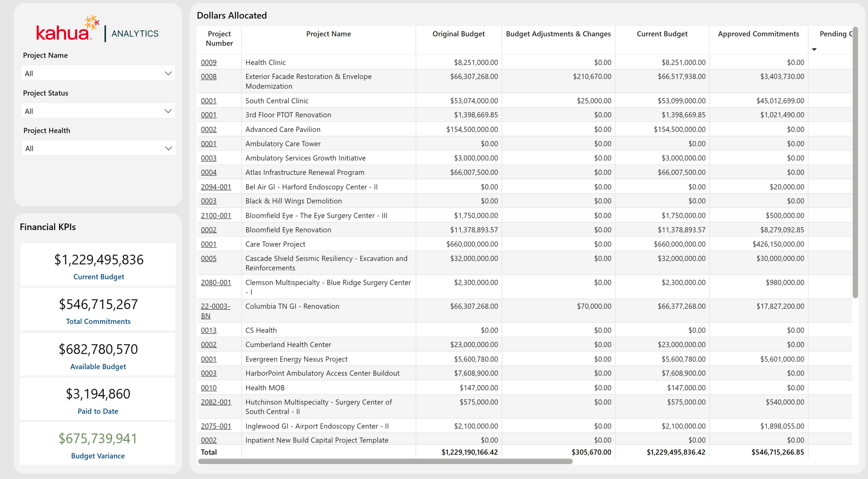This screenshot has width=868, height=479.
Task: Open project link 2075-001 Inglewood GI
Action: (216, 426)
